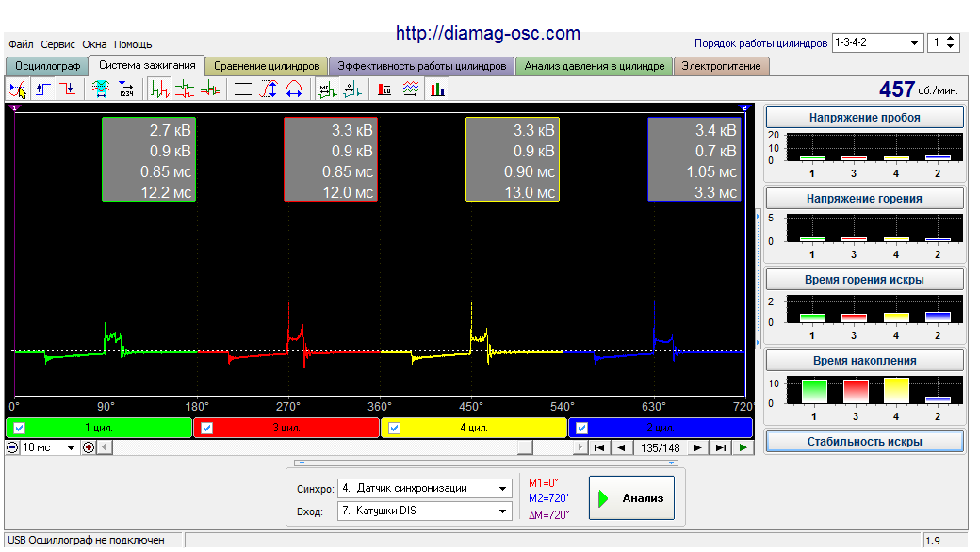This screenshot has height=552, width=980.
Task: Click the millisecond time axis icon
Action: (x=326, y=89)
